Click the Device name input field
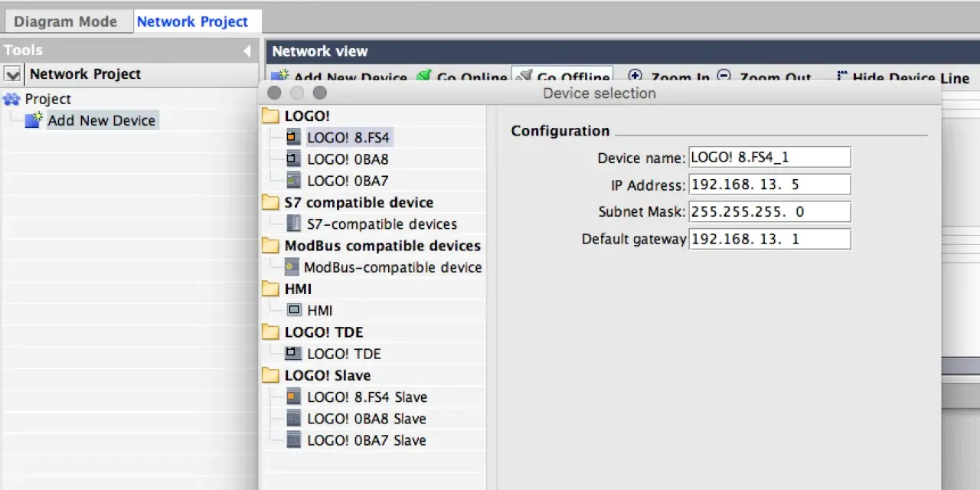980x490 pixels. pos(769,157)
